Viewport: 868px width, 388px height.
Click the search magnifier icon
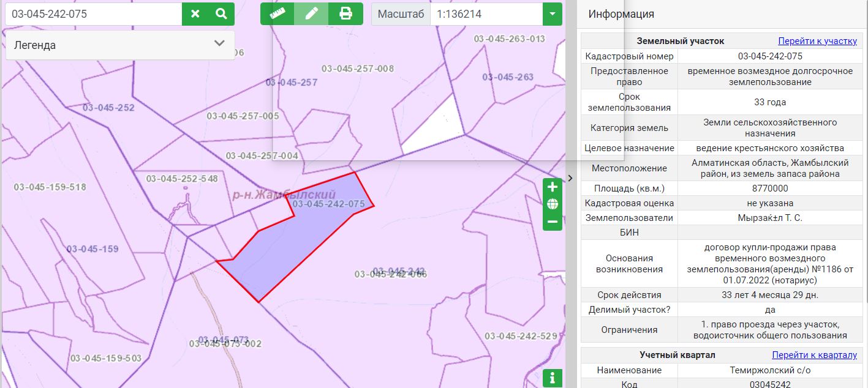point(221,13)
